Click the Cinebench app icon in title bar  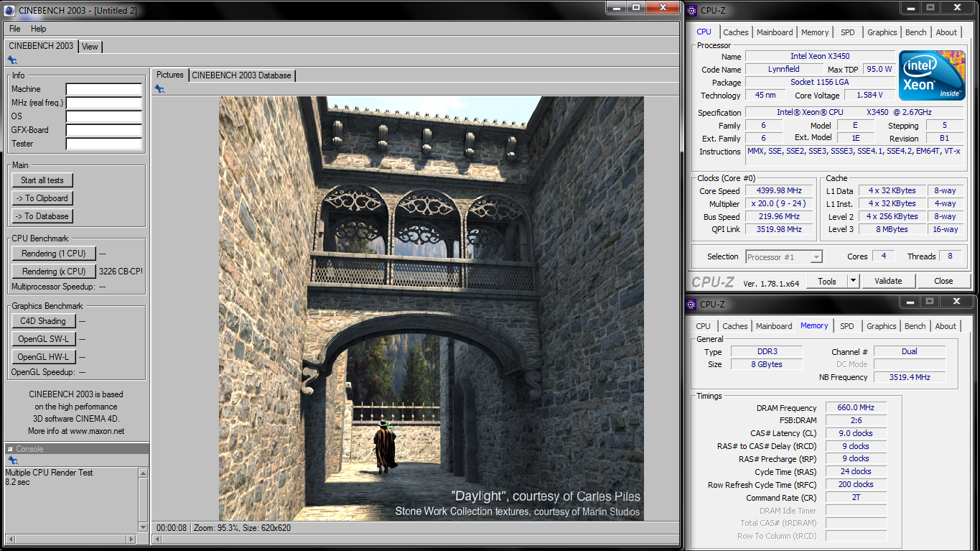tap(11, 10)
